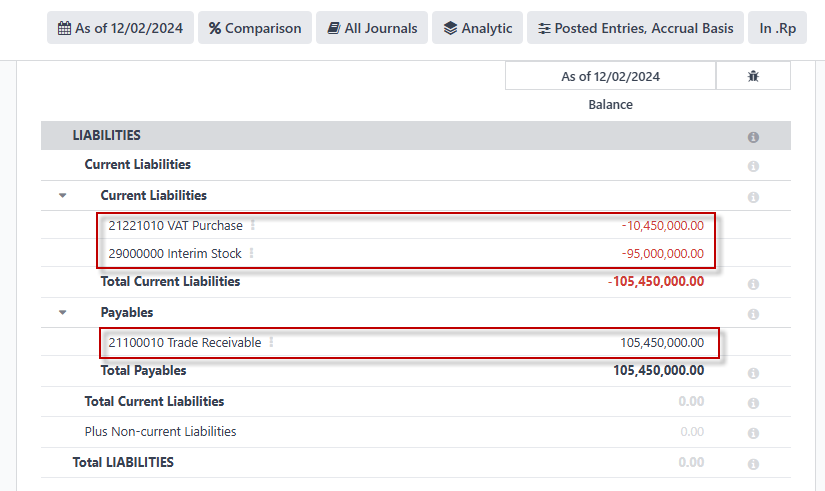Collapse the Payables group caret

pos(63,312)
